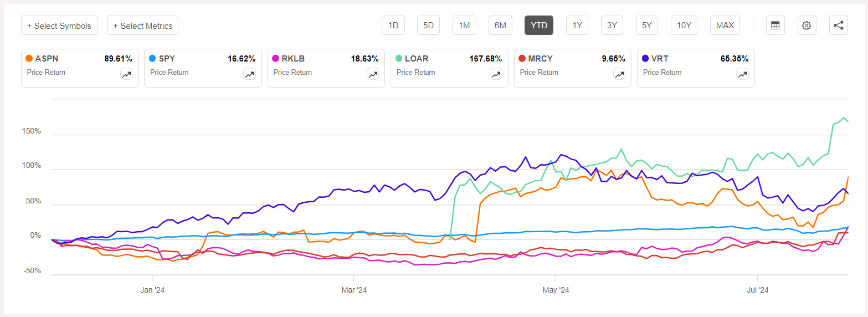Choose the 1Y time range
The width and height of the screenshot is (868, 317).
[x=577, y=25]
